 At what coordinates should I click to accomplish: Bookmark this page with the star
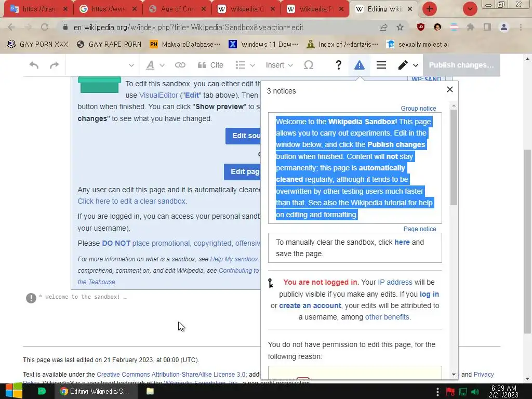pos(400,27)
